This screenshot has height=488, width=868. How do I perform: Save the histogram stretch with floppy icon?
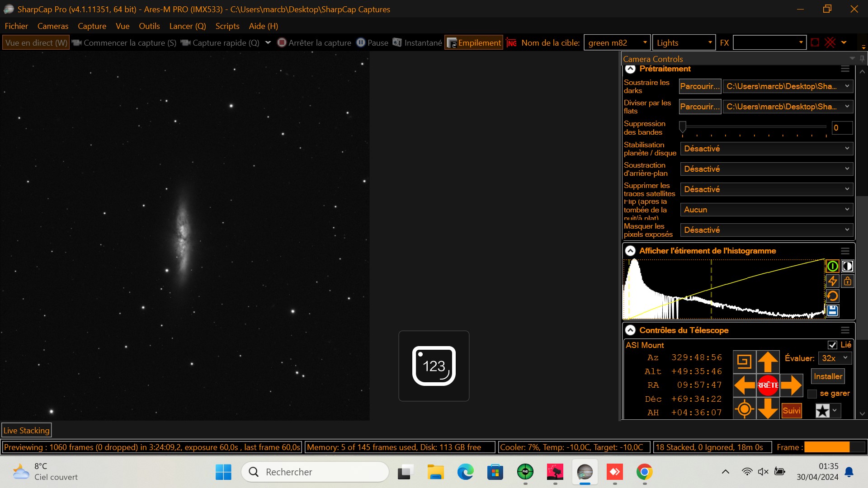click(x=832, y=310)
